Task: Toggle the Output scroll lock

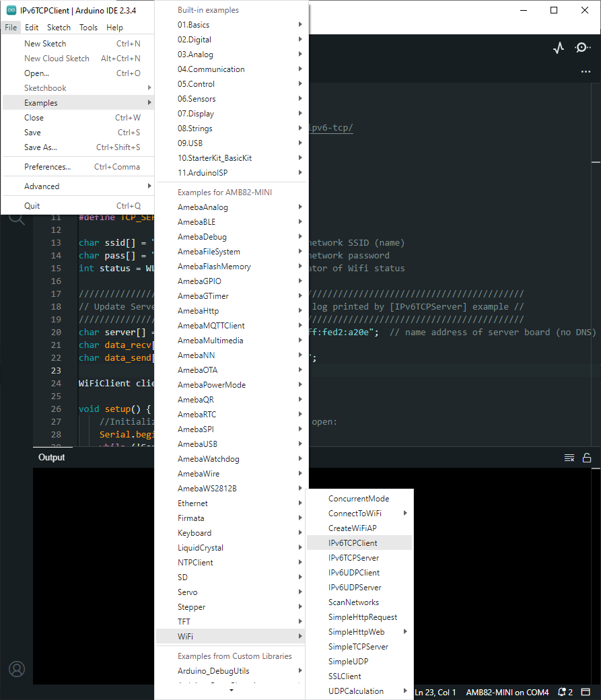Action: (x=587, y=458)
